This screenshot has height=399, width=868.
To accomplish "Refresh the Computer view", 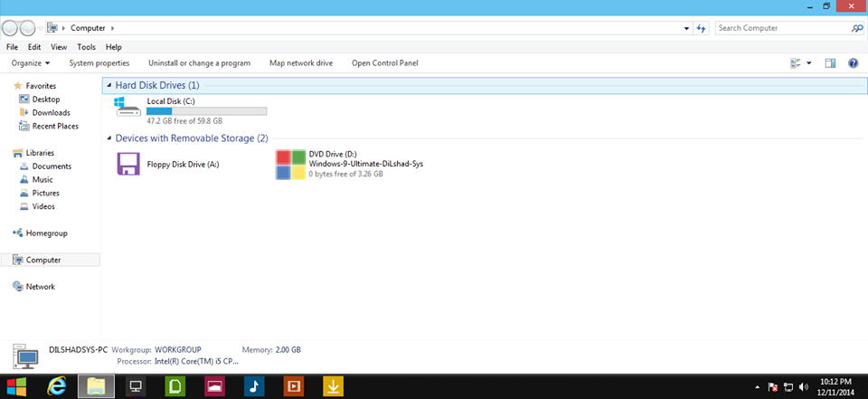I will pyautogui.click(x=702, y=28).
